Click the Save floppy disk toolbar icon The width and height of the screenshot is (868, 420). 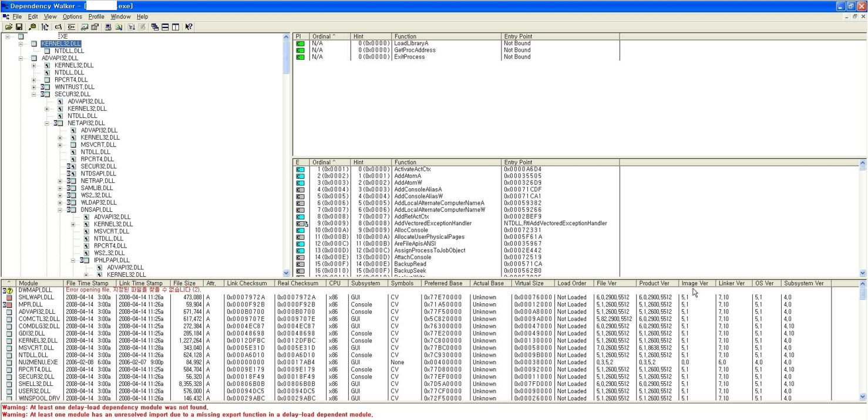[x=19, y=27]
